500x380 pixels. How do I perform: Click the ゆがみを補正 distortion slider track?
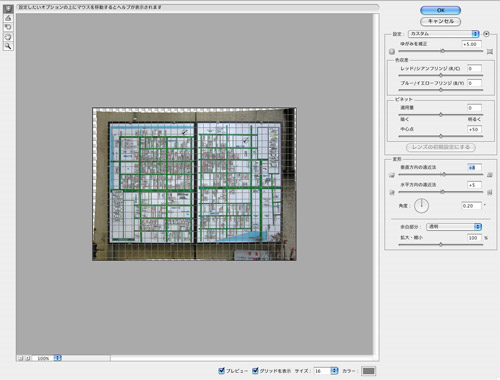click(440, 51)
